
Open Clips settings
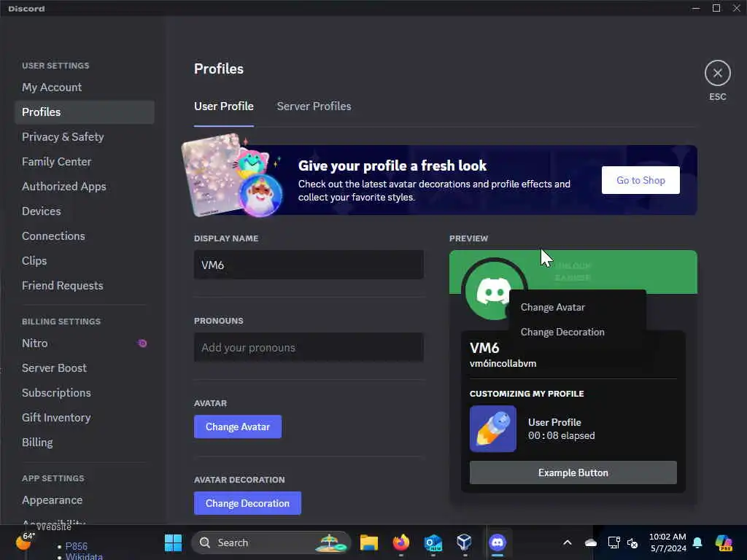85,260
